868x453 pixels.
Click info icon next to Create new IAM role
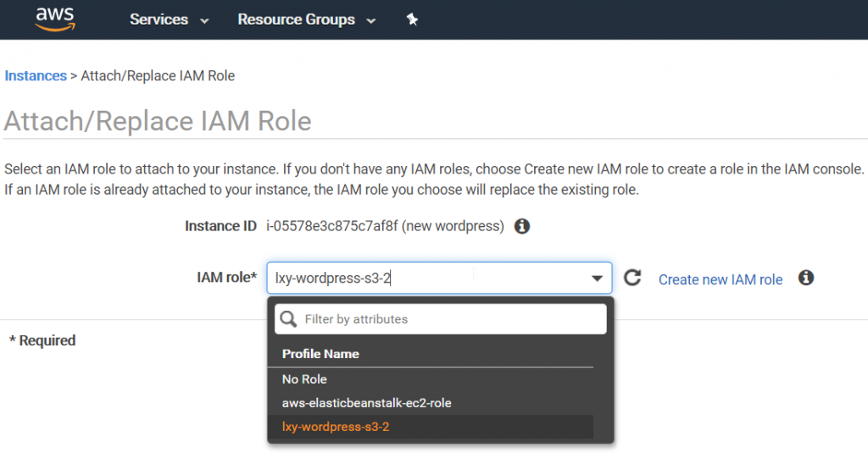pos(806,278)
